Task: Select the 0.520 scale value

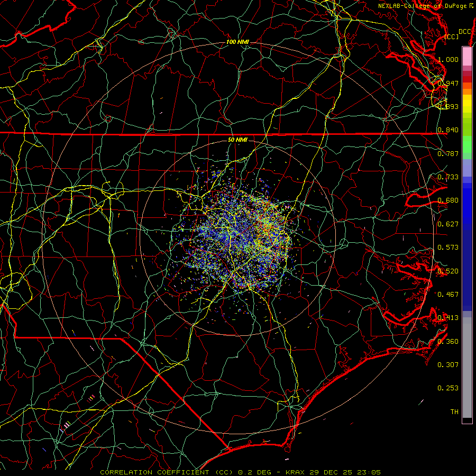Action: tap(448, 271)
